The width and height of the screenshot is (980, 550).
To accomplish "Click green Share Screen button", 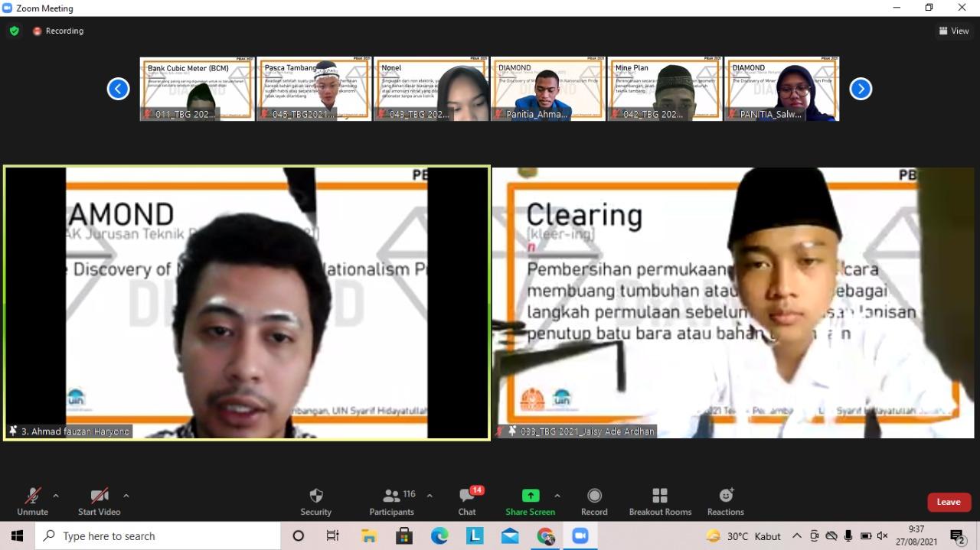I will coord(530,502).
